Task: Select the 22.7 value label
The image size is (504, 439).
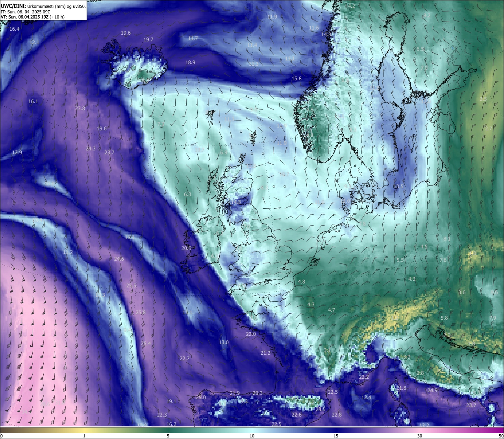Action: (x=185, y=359)
